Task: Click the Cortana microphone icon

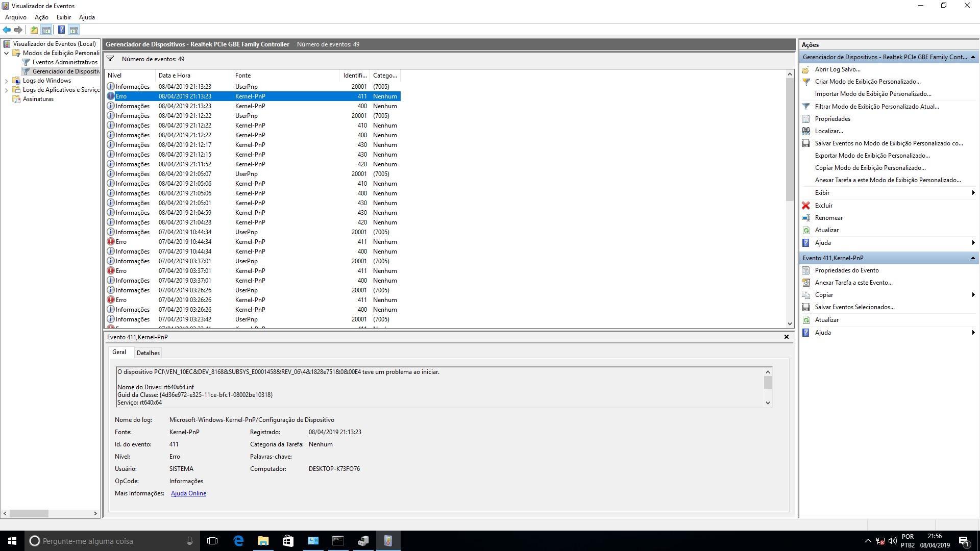Action: 189,541
